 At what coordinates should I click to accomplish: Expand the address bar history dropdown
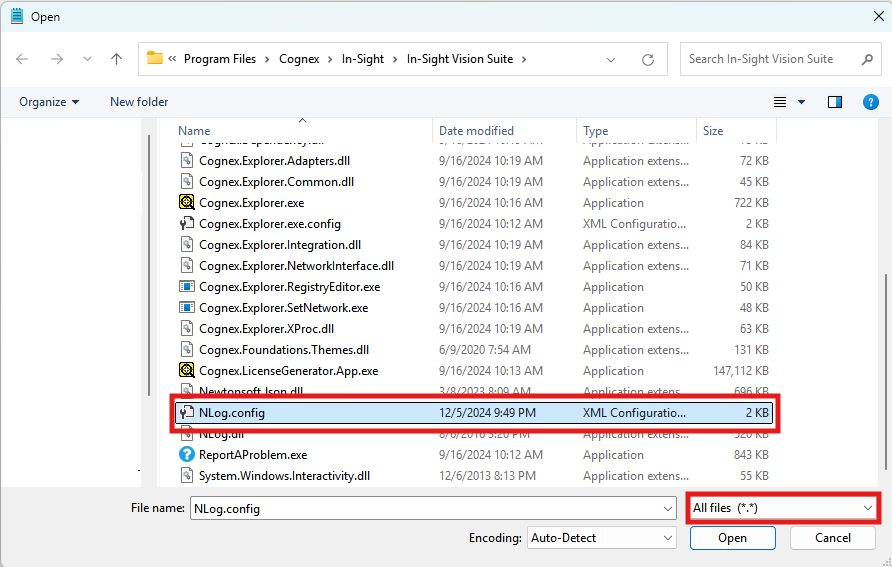[611, 60]
